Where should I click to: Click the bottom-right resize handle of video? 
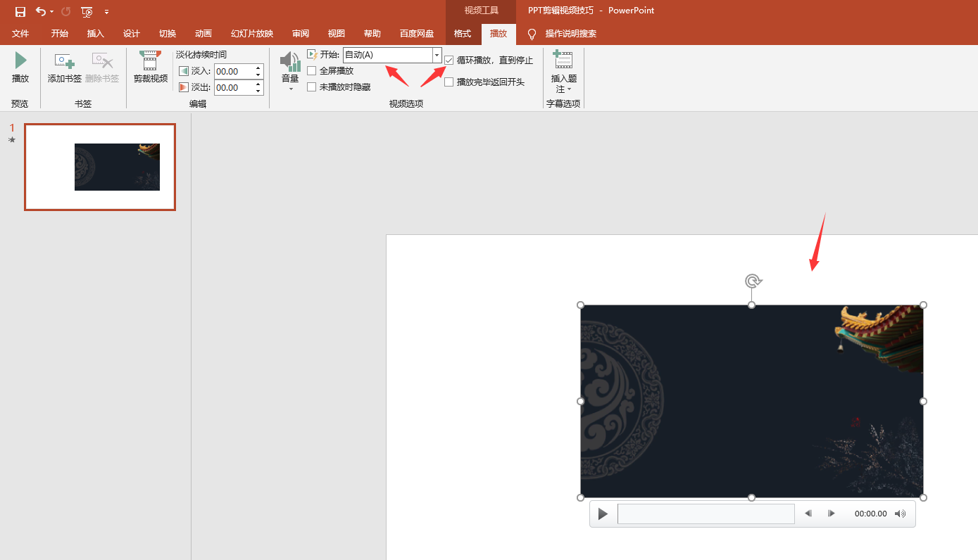(923, 497)
